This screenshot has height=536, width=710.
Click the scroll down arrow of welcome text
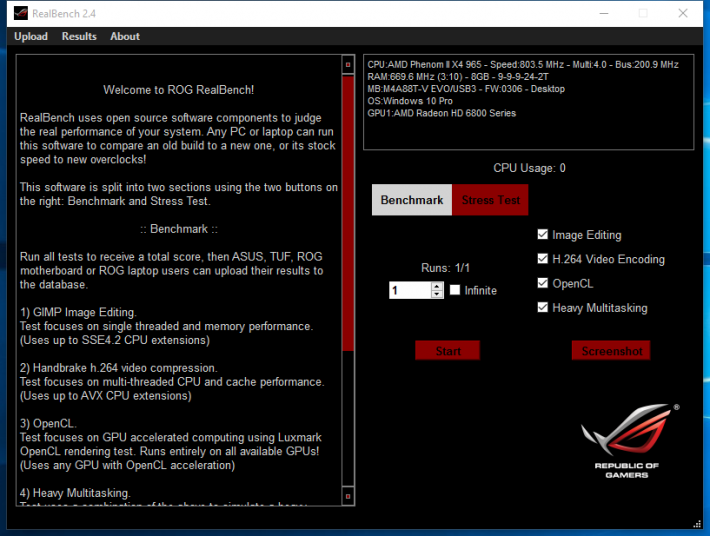click(x=348, y=496)
